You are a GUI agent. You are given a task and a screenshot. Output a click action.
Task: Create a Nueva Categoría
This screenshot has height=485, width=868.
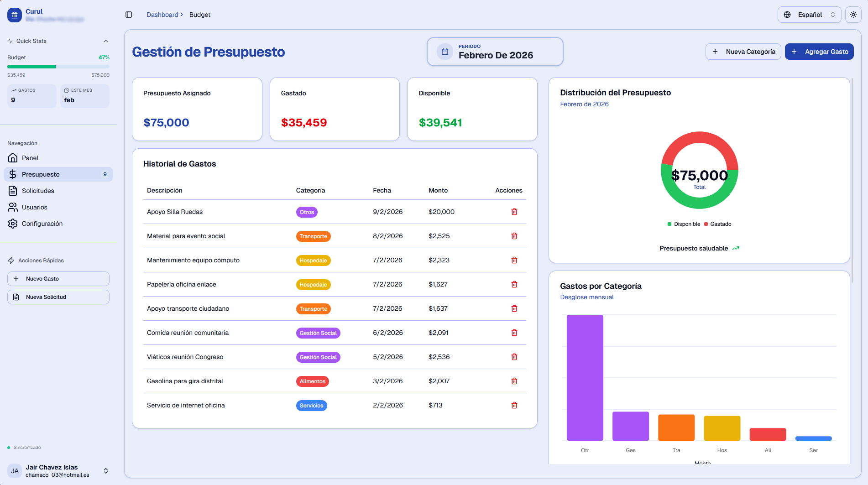(743, 52)
